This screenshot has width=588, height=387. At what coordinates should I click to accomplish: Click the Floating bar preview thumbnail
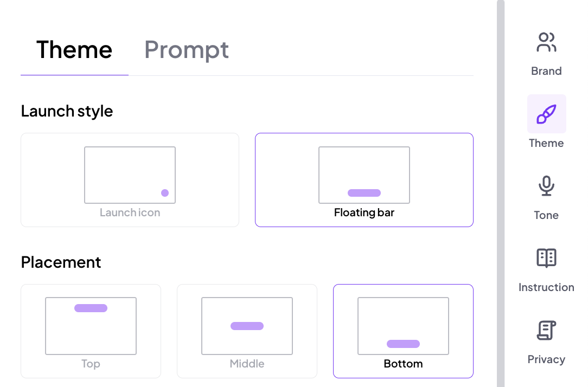click(x=364, y=175)
